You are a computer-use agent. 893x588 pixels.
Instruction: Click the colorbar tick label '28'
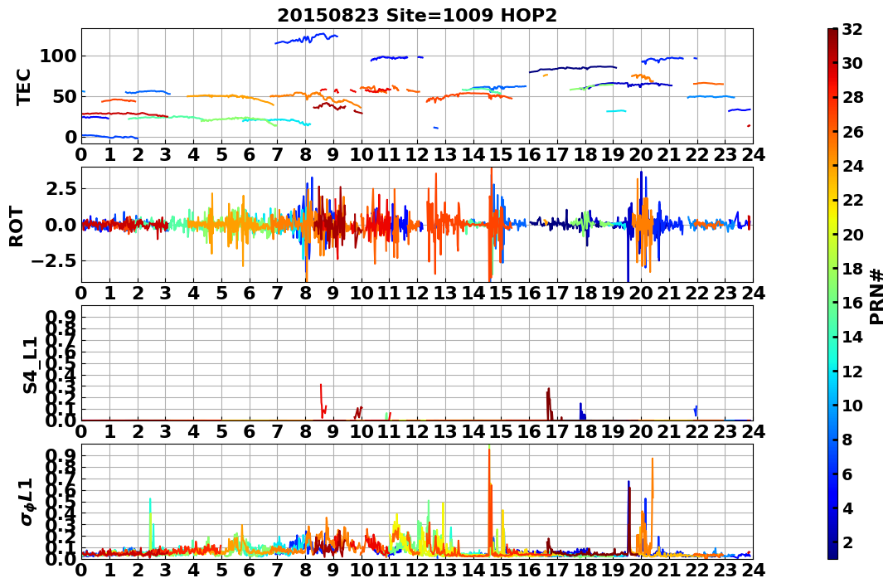click(852, 97)
